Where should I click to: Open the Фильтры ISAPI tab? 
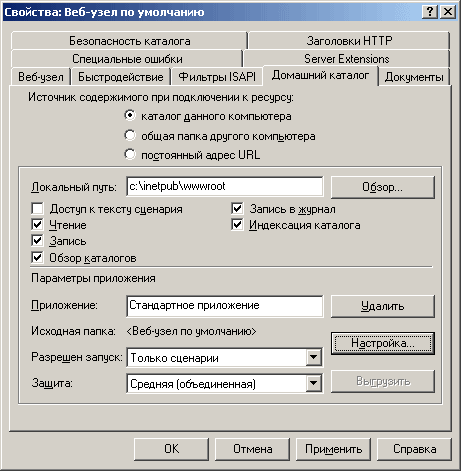point(217,77)
